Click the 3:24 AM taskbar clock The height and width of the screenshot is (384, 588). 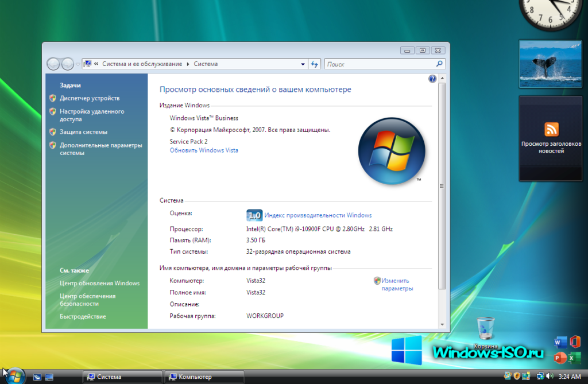click(x=569, y=377)
